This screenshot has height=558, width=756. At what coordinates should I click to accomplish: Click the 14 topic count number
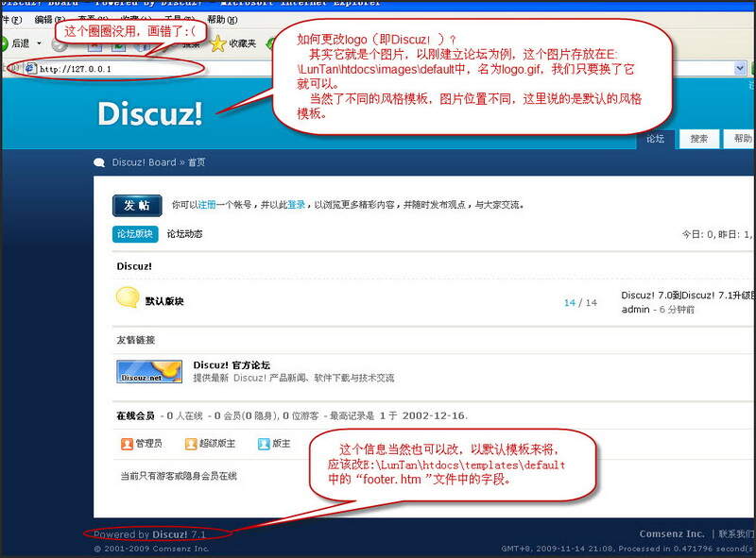(570, 303)
